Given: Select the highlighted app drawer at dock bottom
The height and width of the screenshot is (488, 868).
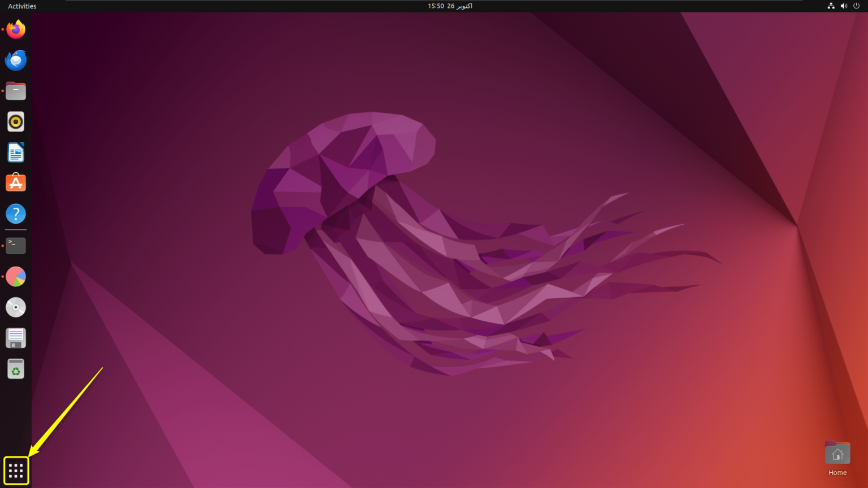Looking at the screenshot, I should (15, 470).
